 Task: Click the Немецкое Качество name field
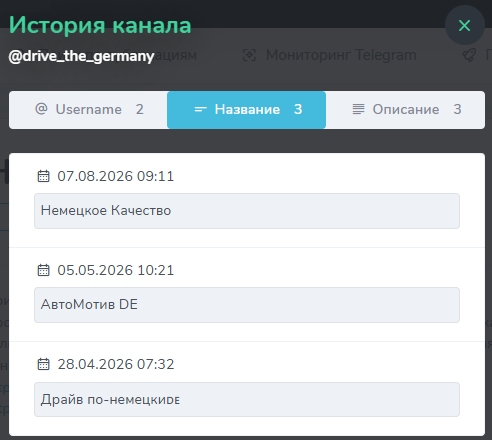point(247,211)
